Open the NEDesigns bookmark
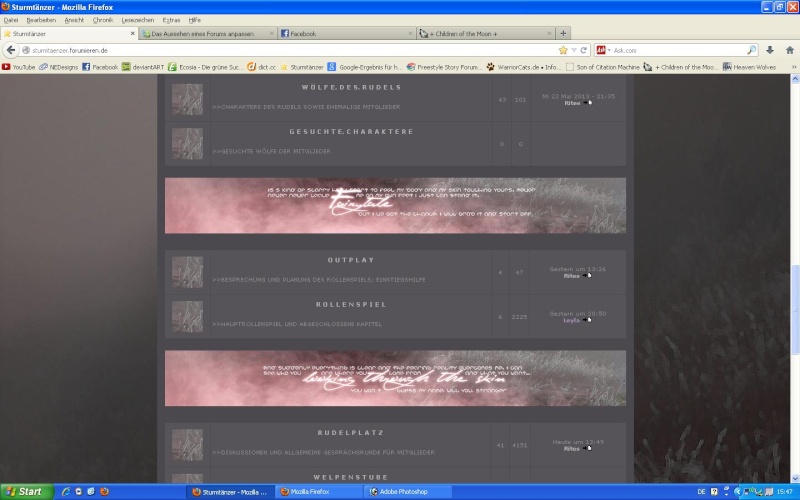Viewport: 800px width, 500px height. tap(59, 67)
